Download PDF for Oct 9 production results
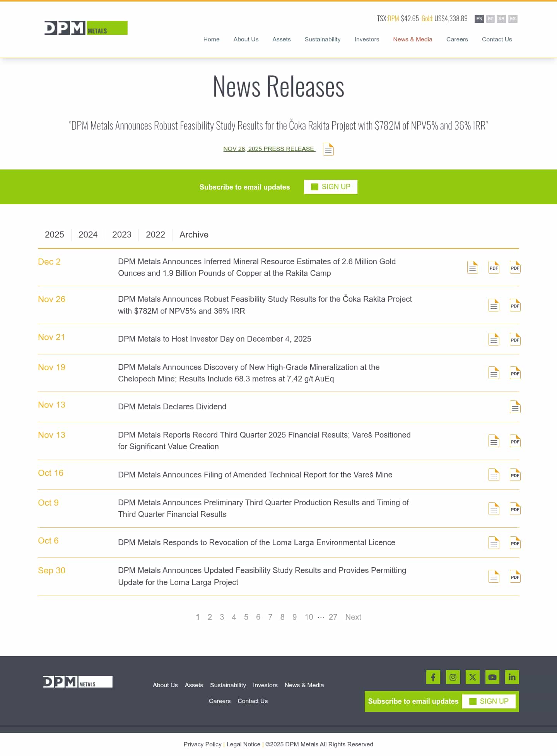 tap(515, 509)
